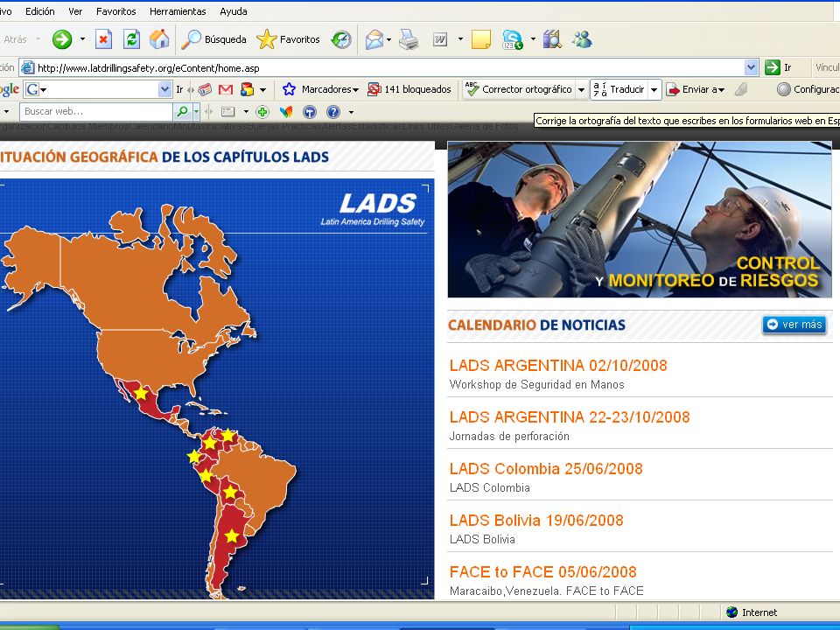Expand the dropdown after the help icon

[x=352, y=112]
